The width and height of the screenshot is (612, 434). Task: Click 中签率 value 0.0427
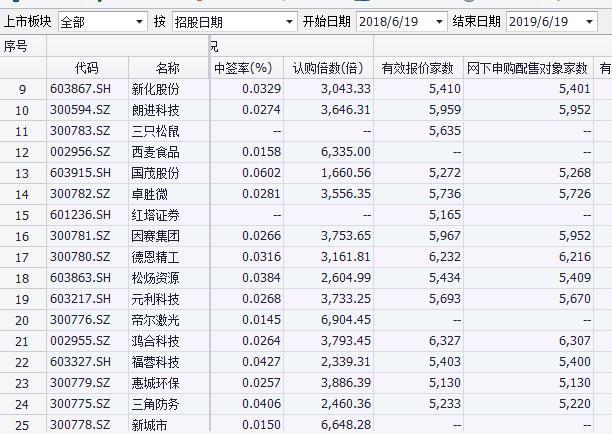[261, 362]
